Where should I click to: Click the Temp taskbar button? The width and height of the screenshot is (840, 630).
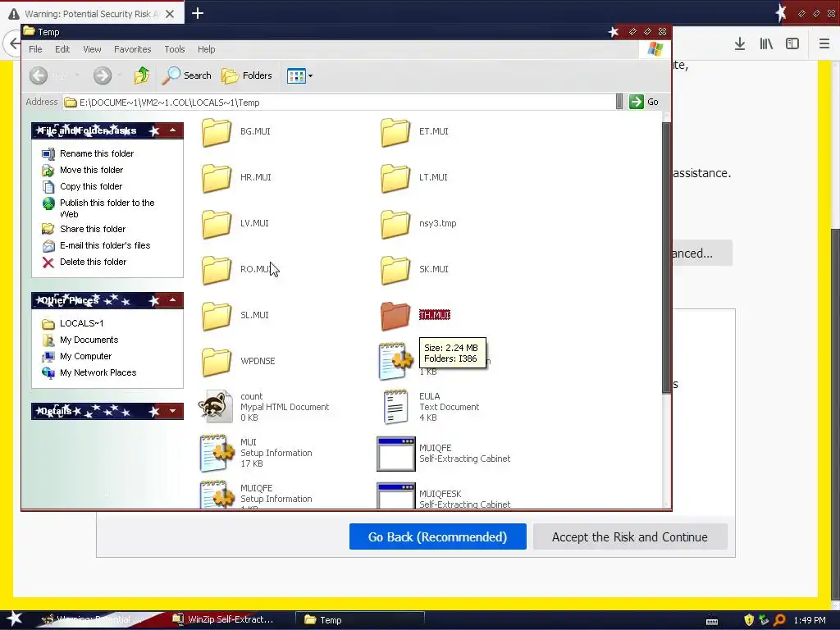pyautogui.click(x=360, y=620)
